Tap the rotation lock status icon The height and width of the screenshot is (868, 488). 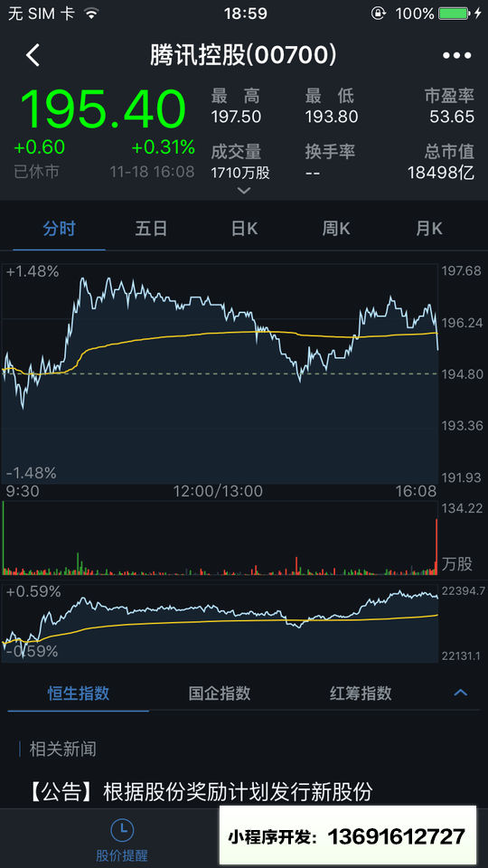(x=379, y=14)
